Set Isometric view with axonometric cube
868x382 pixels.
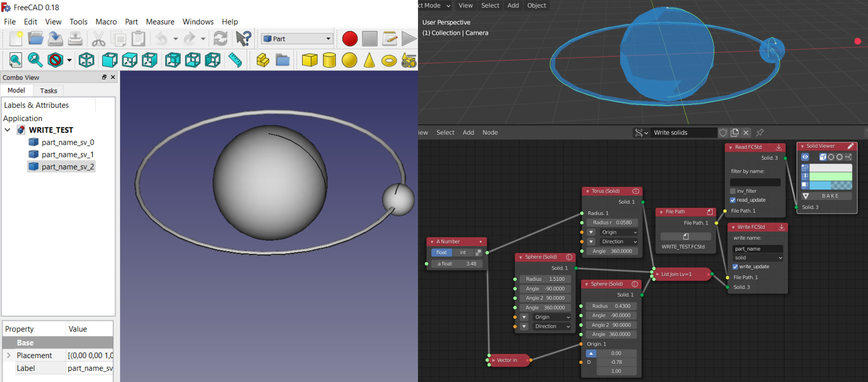click(x=86, y=60)
